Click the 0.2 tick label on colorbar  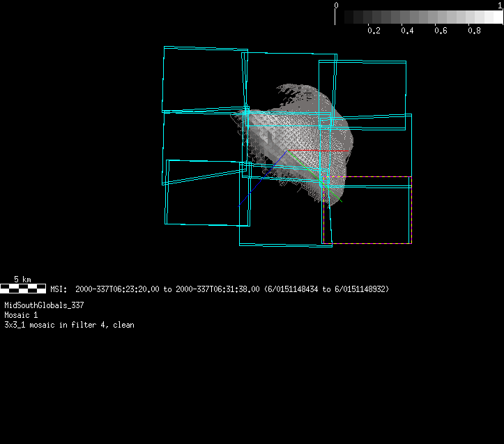click(x=374, y=31)
